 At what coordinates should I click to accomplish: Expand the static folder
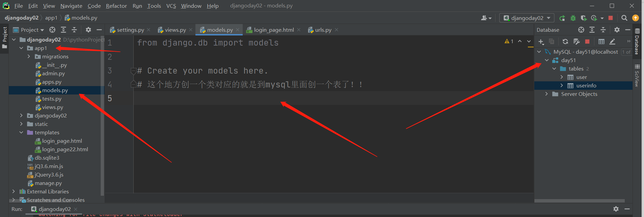pos(21,124)
